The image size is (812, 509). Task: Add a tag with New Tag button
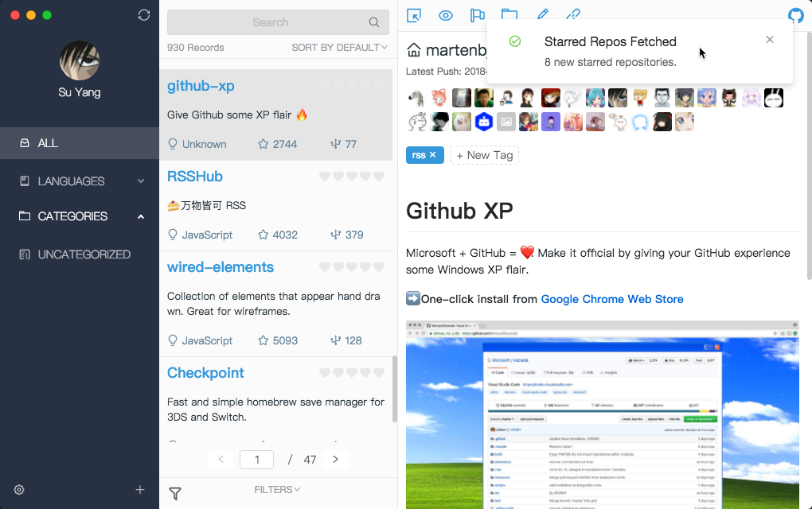pos(485,155)
